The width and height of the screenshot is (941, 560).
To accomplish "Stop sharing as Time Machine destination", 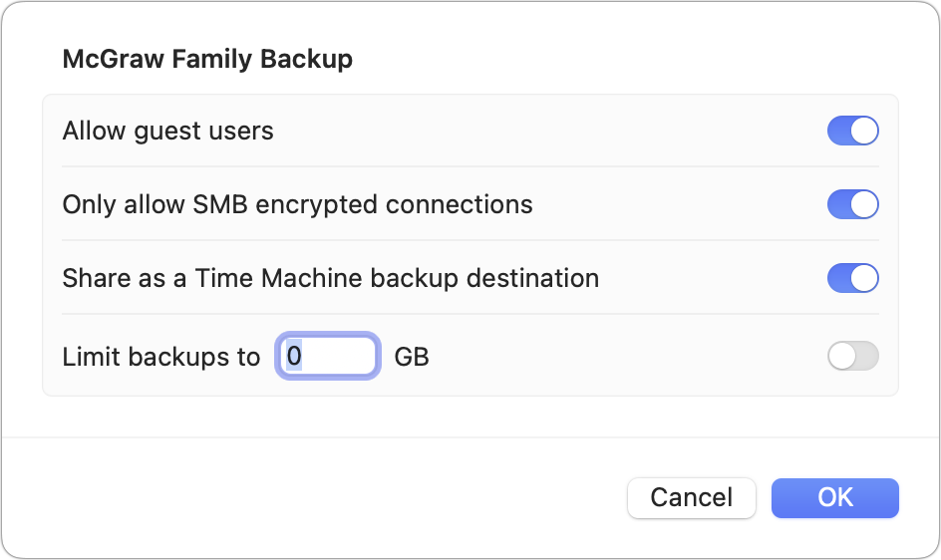I will (x=852, y=278).
